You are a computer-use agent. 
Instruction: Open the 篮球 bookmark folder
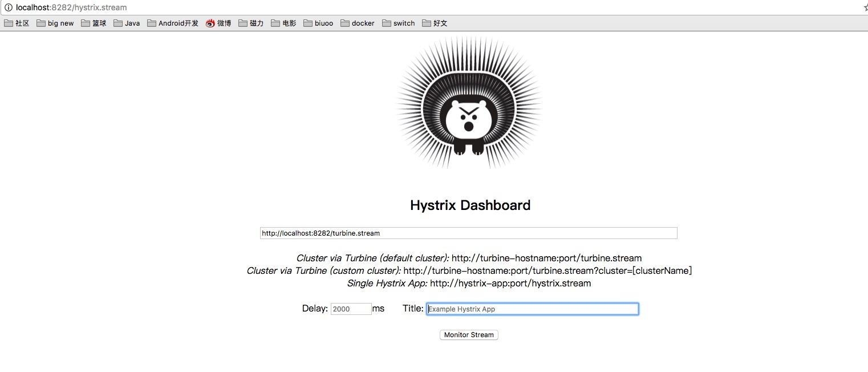click(x=94, y=23)
